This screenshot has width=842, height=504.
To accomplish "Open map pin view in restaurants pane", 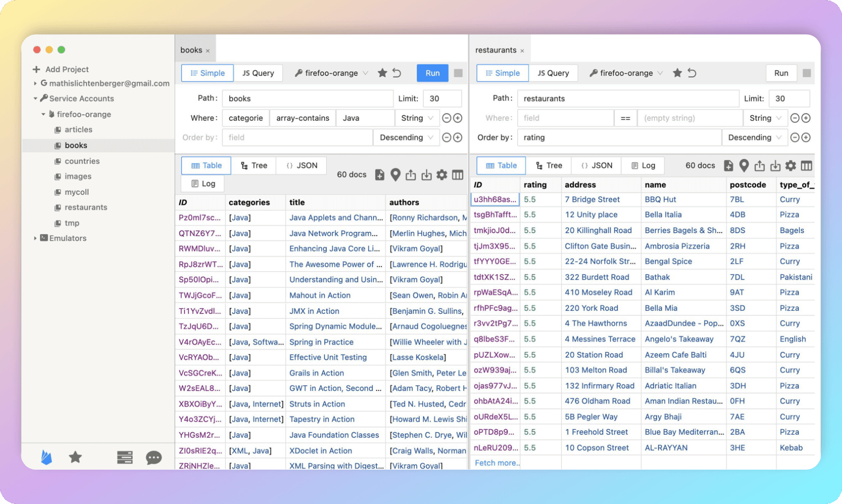I will pyautogui.click(x=744, y=166).
